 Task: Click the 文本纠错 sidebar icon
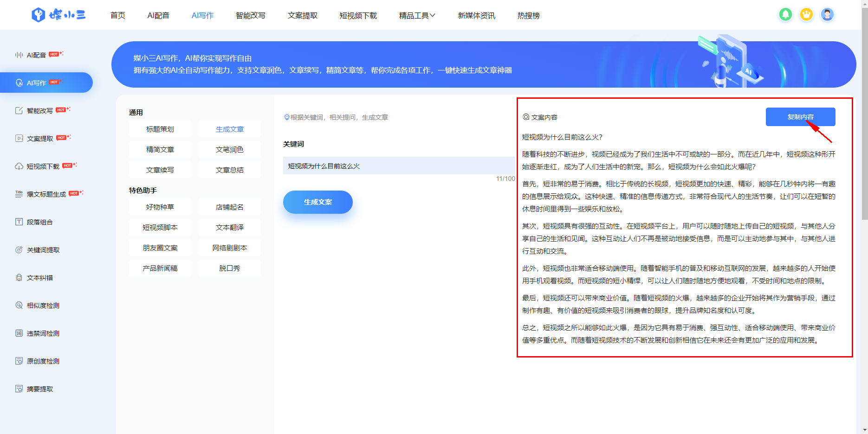tap(19, 277)
